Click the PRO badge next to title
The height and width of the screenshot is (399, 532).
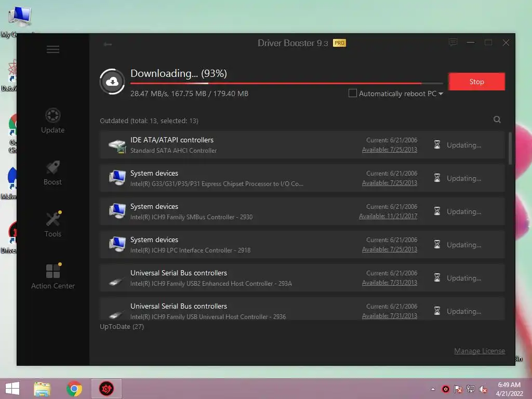click(x=339, y=43)
